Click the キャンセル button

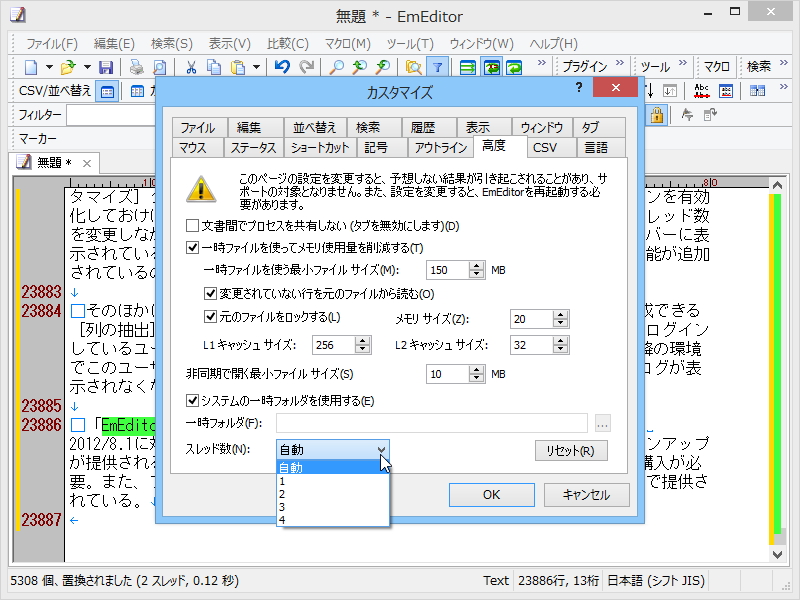click(x=586, y=495)
